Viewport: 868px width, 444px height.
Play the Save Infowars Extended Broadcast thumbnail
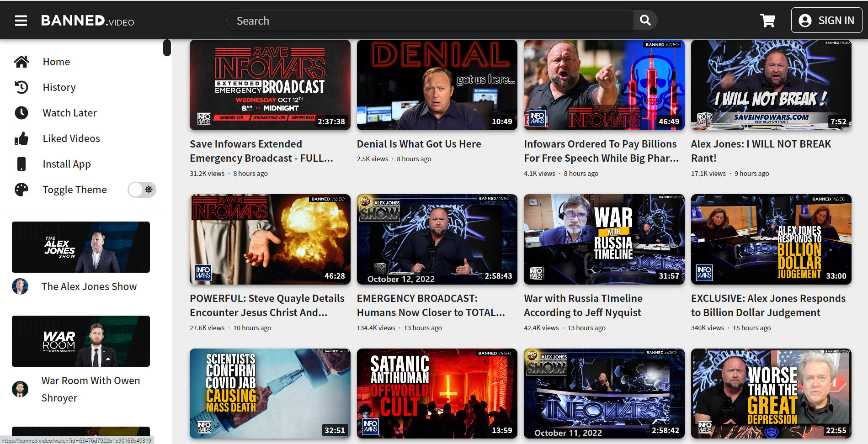point(270,85)
